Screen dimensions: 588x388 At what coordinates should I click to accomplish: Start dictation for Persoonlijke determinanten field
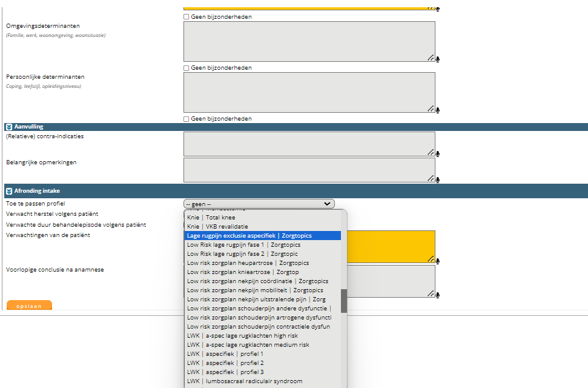(438, 110)
